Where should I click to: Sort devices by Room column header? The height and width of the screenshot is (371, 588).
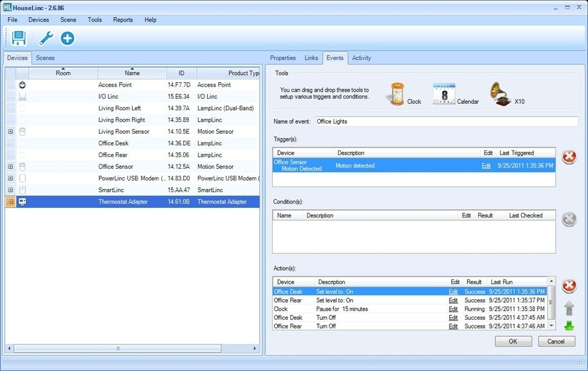coord(63,73)
